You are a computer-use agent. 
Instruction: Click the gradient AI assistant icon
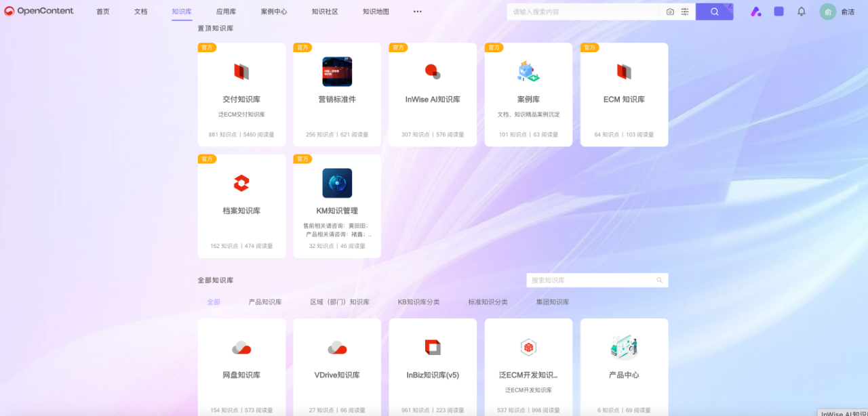pos(756,12)
